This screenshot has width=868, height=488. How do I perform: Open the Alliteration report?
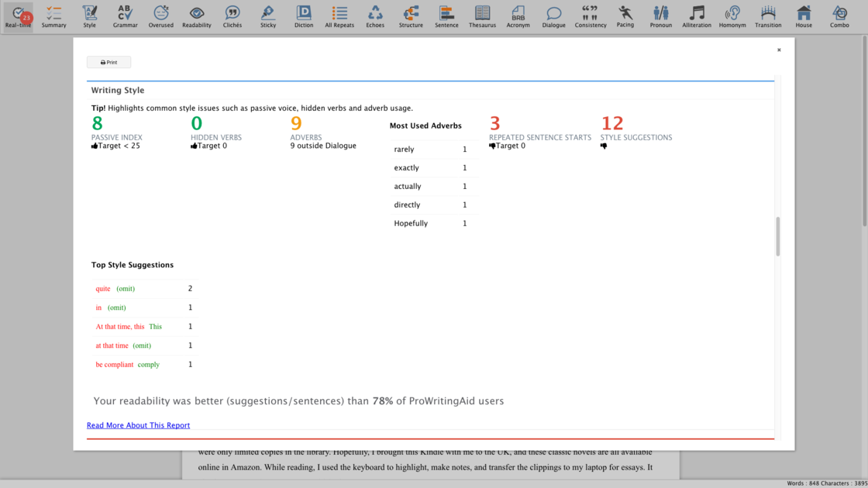coord(697,16)
